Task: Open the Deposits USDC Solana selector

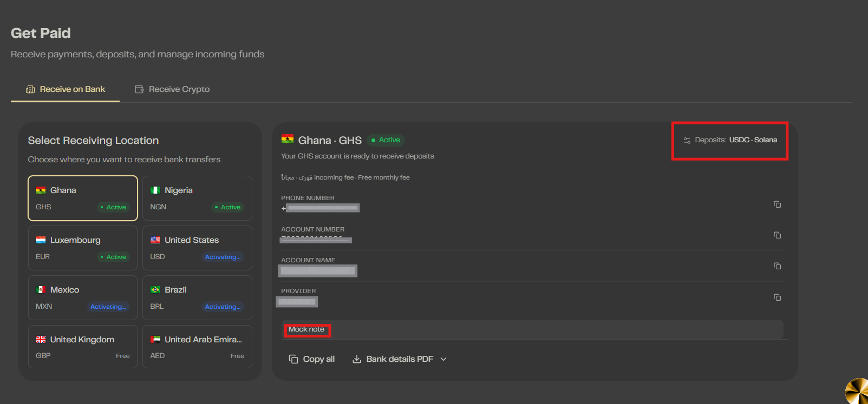Action: pos(730,140)
